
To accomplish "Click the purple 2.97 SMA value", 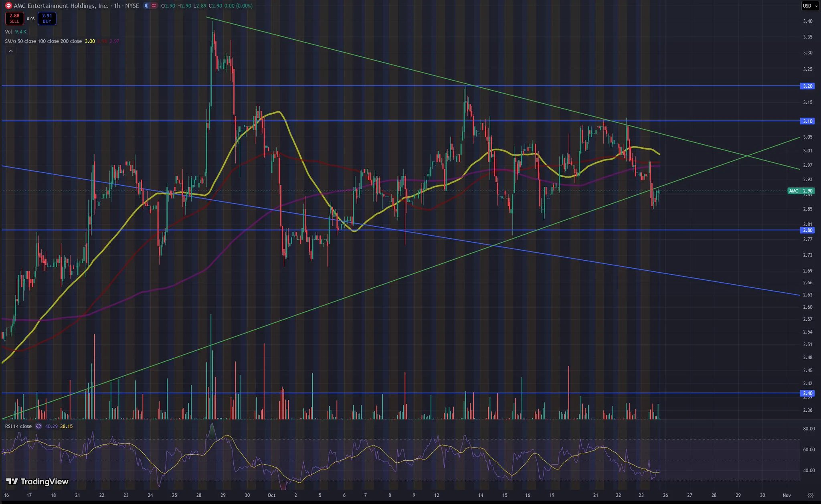I will [x=114, y=41].
